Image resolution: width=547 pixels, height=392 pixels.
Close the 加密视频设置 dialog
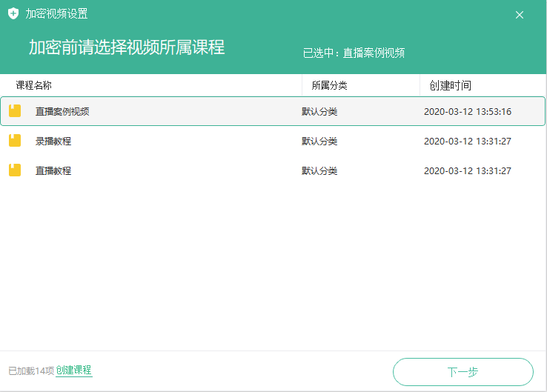pyautogui.click(x=520, y=15)
